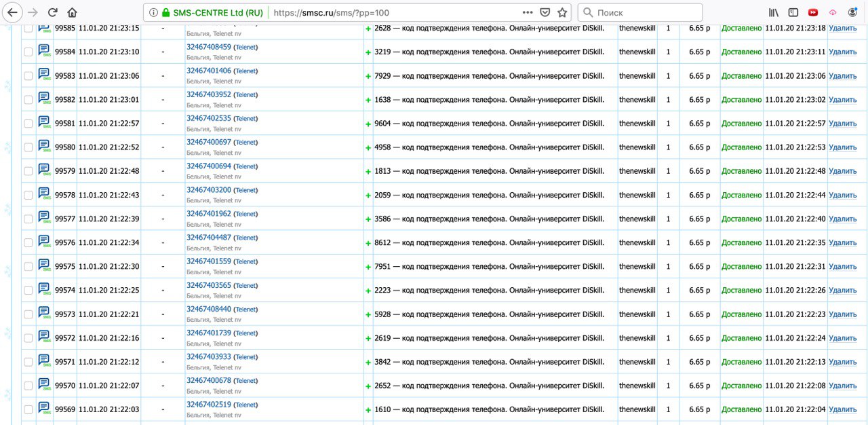Click the browser forward arrow
868x425 pixels.
33,12
